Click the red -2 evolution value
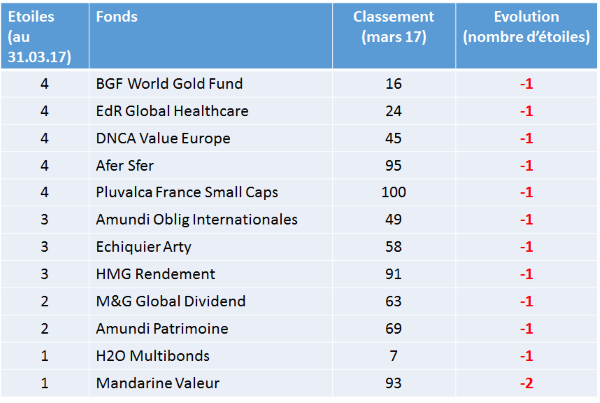 [x=527, y=383]
